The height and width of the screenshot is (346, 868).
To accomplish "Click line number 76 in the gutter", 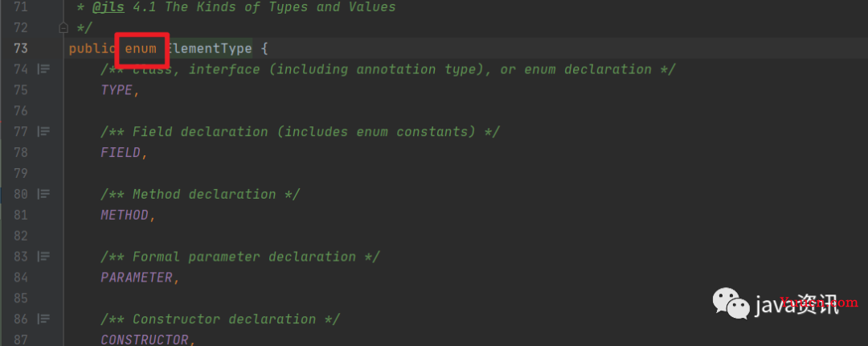I will pyautogui.click(x=20, y=111).
